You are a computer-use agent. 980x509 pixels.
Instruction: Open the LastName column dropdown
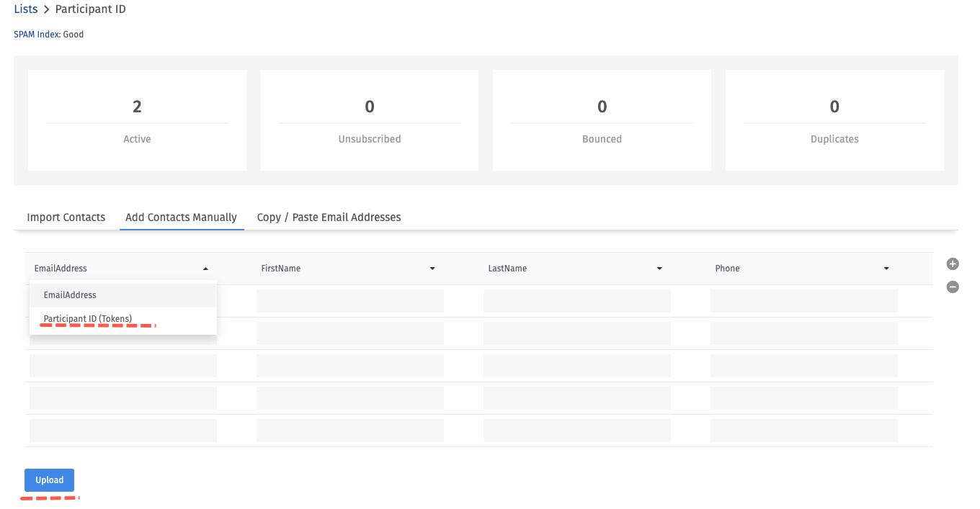coord(659,268)
